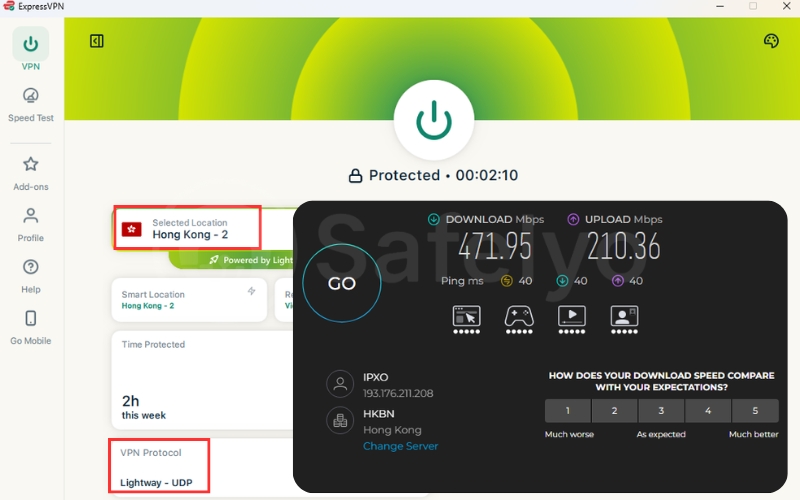Click the IPXO user icon
This screenshot has width=800, height=500.
pyautogui.click(x=340, y=384)
